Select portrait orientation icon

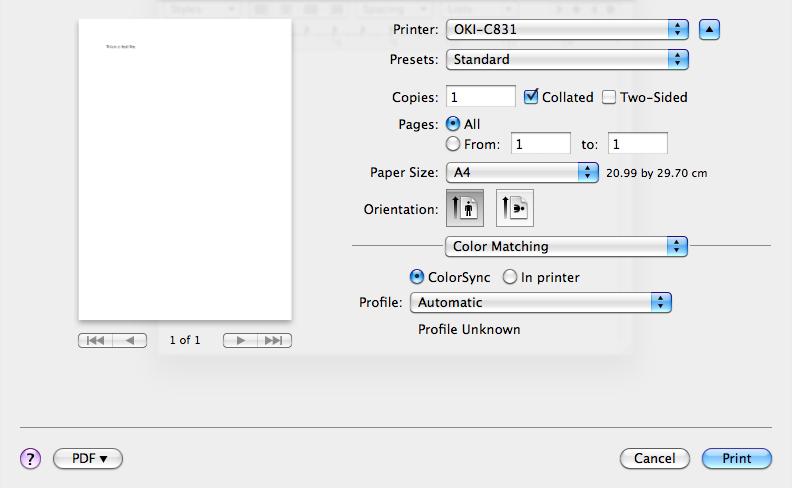pos(465,208)
